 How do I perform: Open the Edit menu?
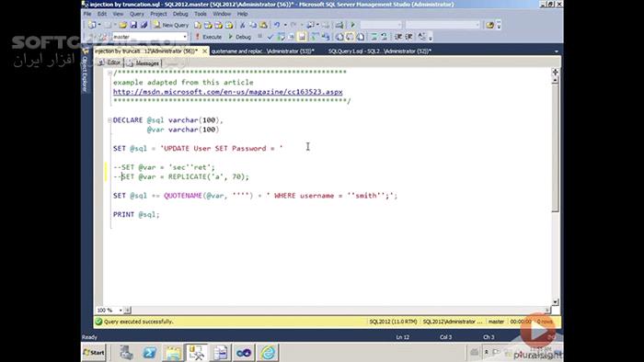click(x=102, y=14)
